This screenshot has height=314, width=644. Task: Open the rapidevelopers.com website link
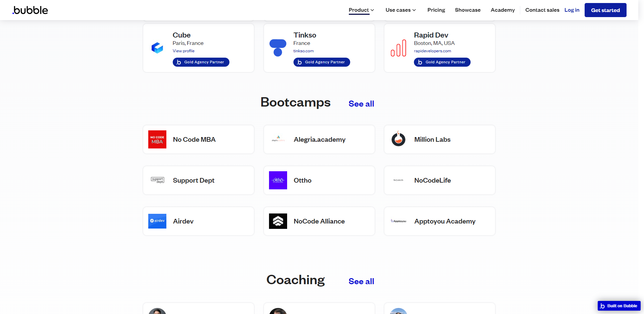(432, 51)
